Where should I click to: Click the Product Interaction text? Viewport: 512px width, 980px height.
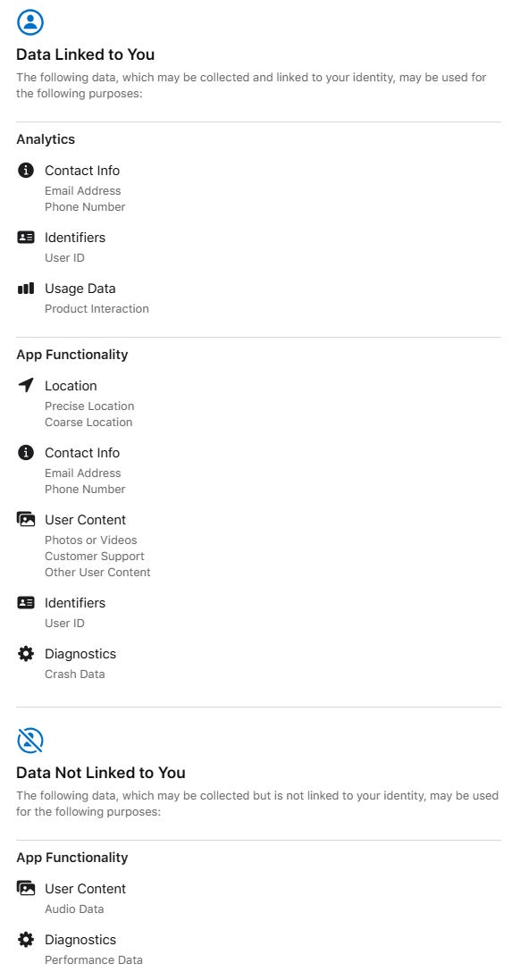tap(97, 309)
